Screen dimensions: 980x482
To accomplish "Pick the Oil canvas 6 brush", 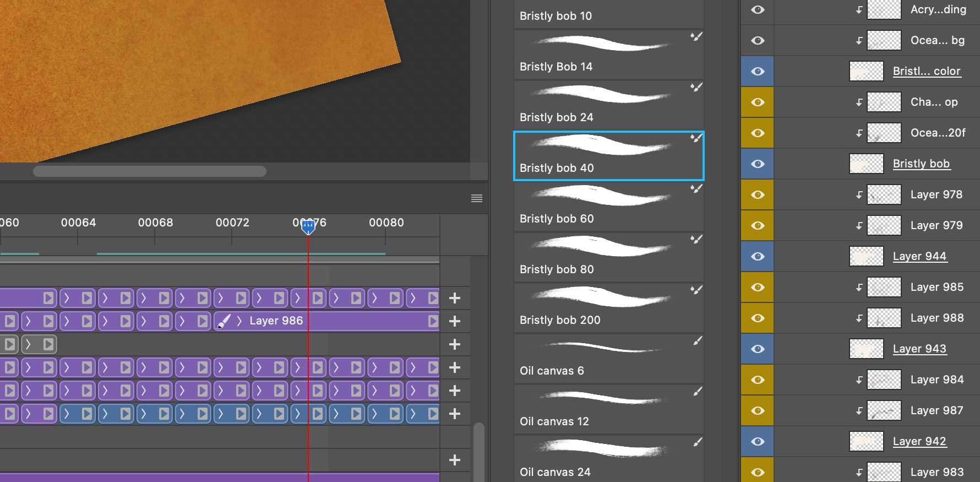I will [x=608, y=358].
